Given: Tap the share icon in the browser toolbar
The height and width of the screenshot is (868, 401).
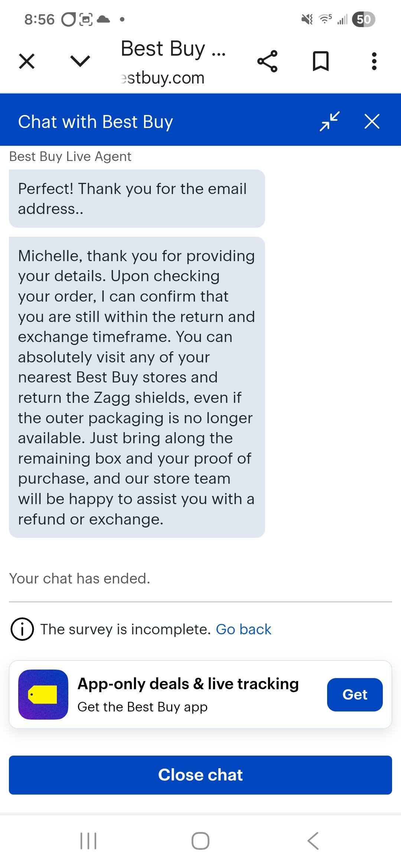Looking at the screenshot, I should click(x=268, y=61).
